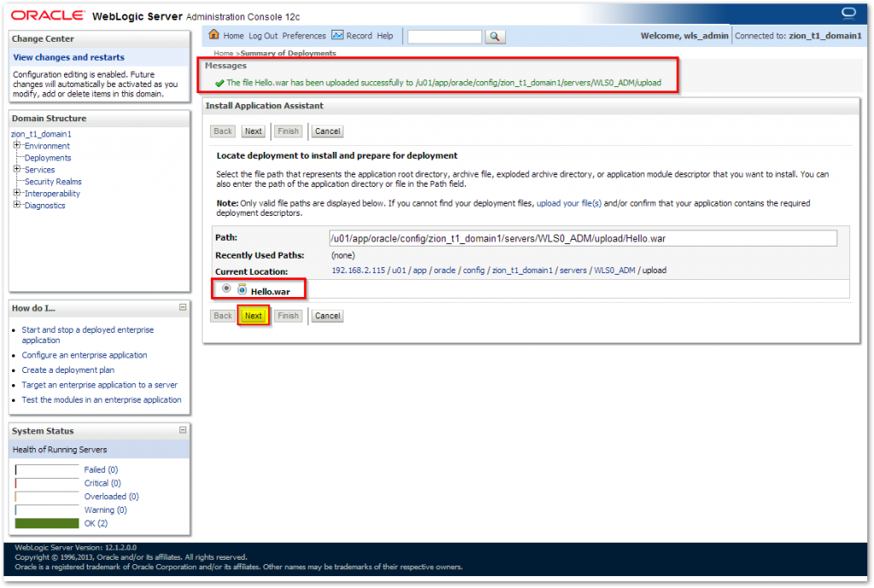Image resolution: width=874 pixels, height=588 pixels.
Task: Select the Hello.war radio button
Action: 226,288
